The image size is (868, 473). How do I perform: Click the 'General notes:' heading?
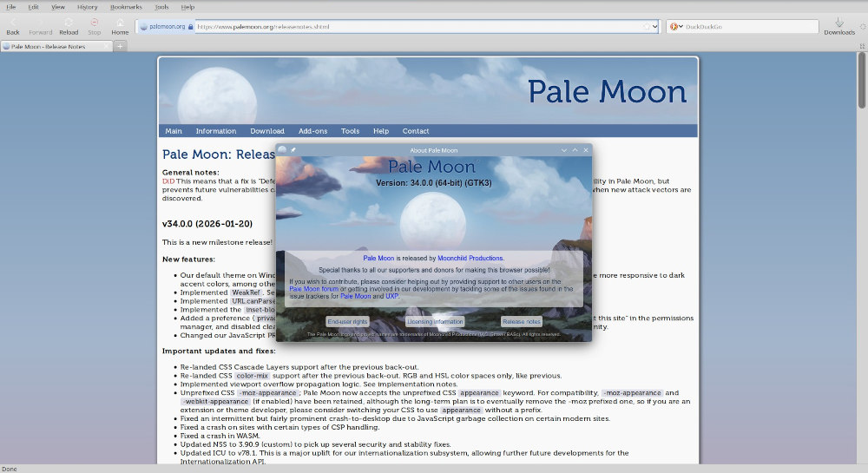(190, 172)
